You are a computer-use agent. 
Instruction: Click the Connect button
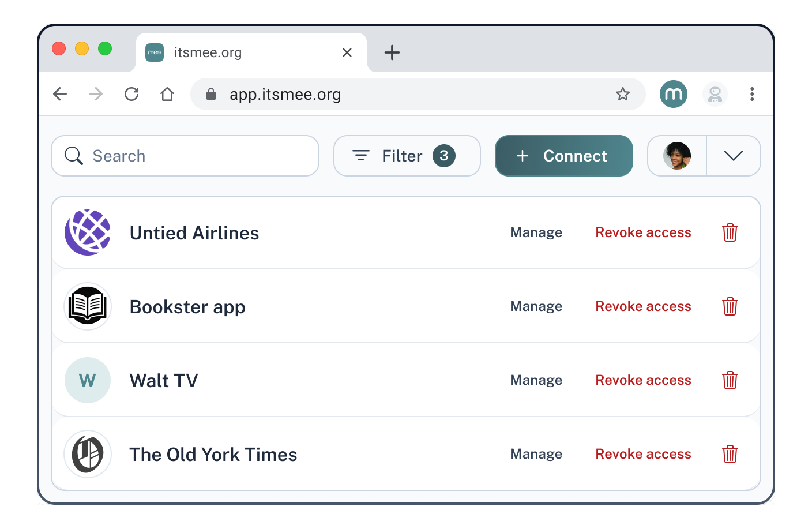point(564,156)
